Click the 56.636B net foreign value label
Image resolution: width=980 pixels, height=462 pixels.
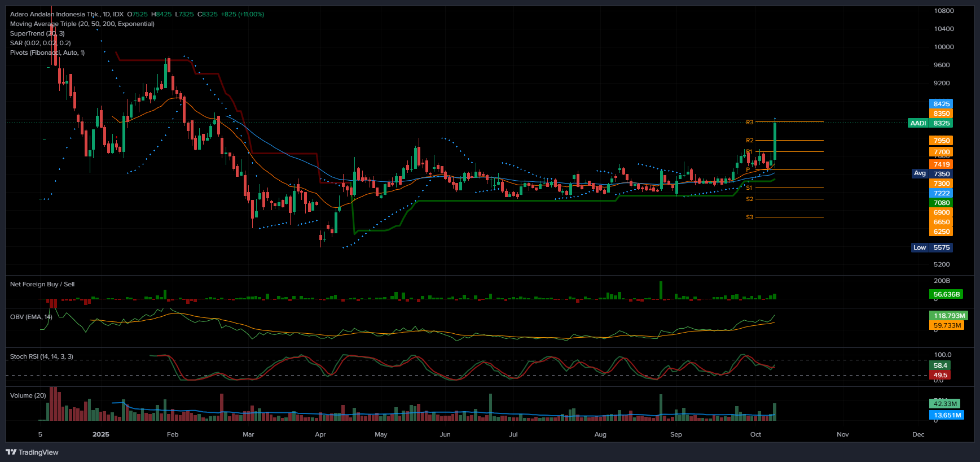pos(946,294)
